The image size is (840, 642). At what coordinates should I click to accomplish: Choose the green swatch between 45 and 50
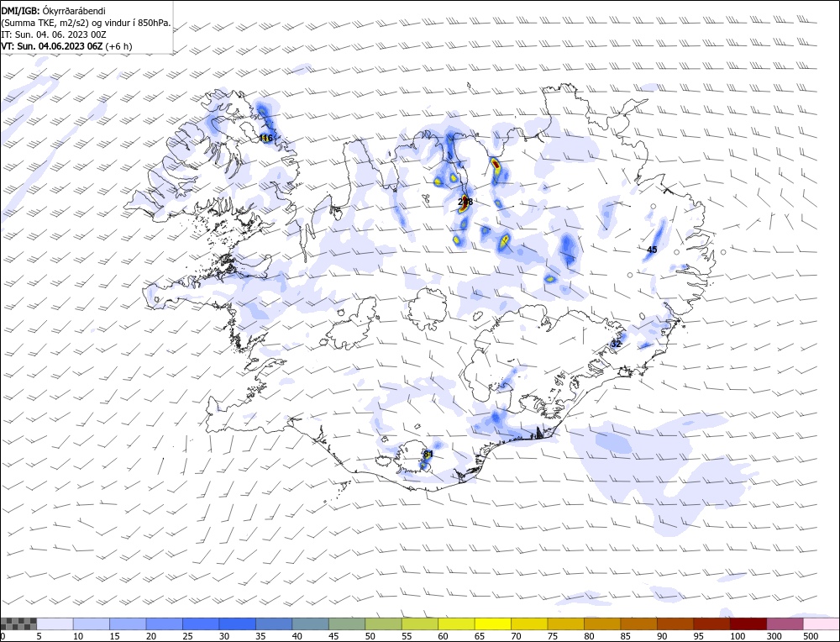[x=347, y=624]
